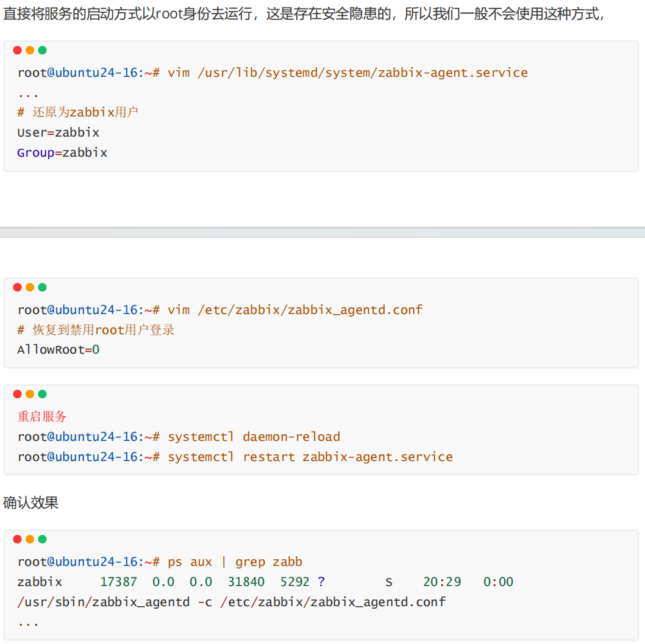Click red dot in the 重启服务 code block
The height and width of the screenshot is (644, 645).
tap(17, 394)
